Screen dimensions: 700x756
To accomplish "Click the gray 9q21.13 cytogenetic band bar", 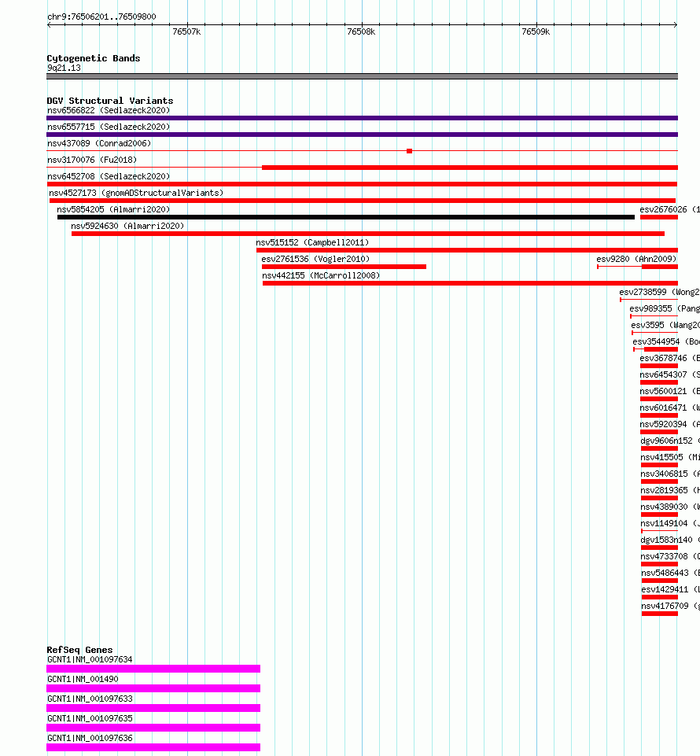I will 362,76.
